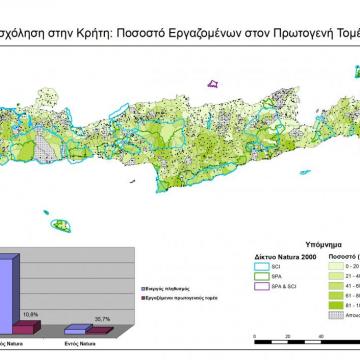Select the swatch beside the label starting 61

point(336,295)
